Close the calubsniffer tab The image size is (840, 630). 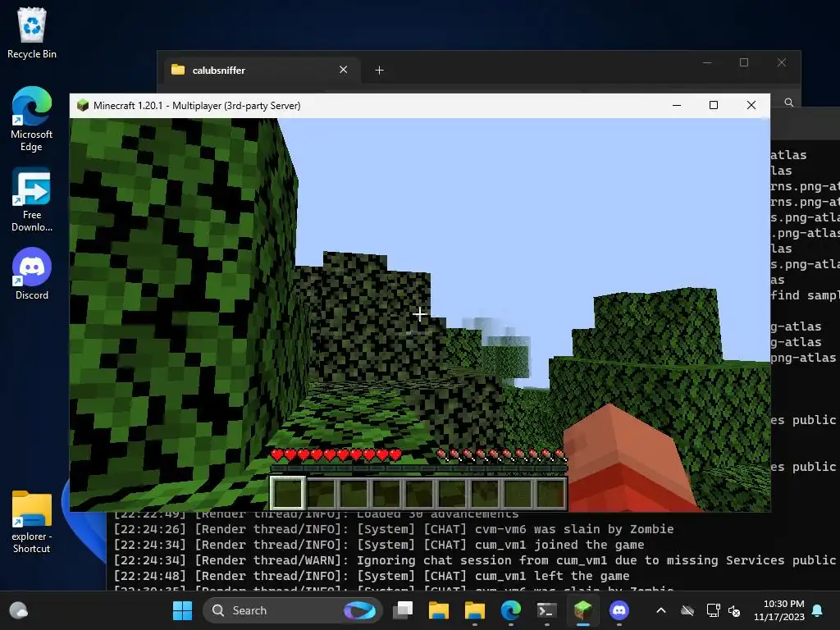(344, 70)
